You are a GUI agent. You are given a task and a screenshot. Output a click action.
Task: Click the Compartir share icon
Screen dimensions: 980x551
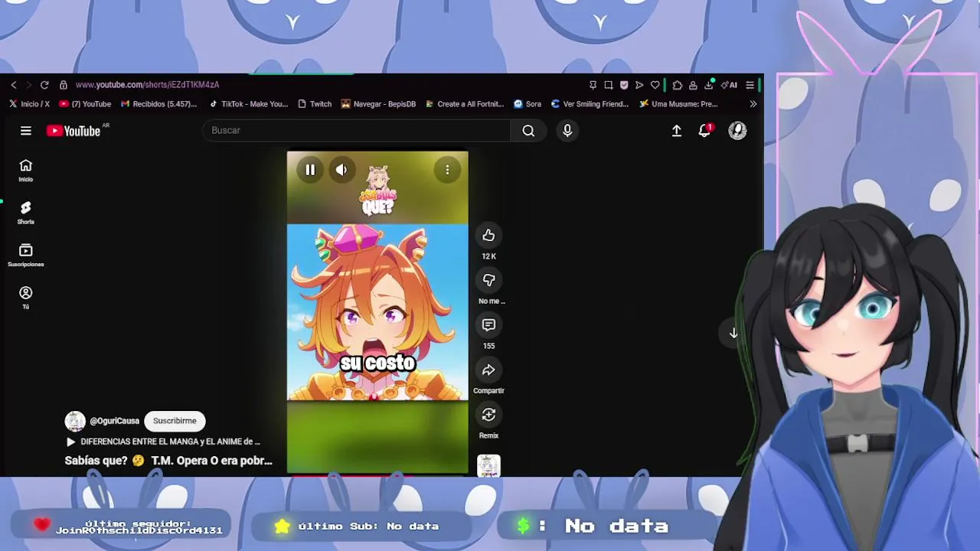(488, 370)
